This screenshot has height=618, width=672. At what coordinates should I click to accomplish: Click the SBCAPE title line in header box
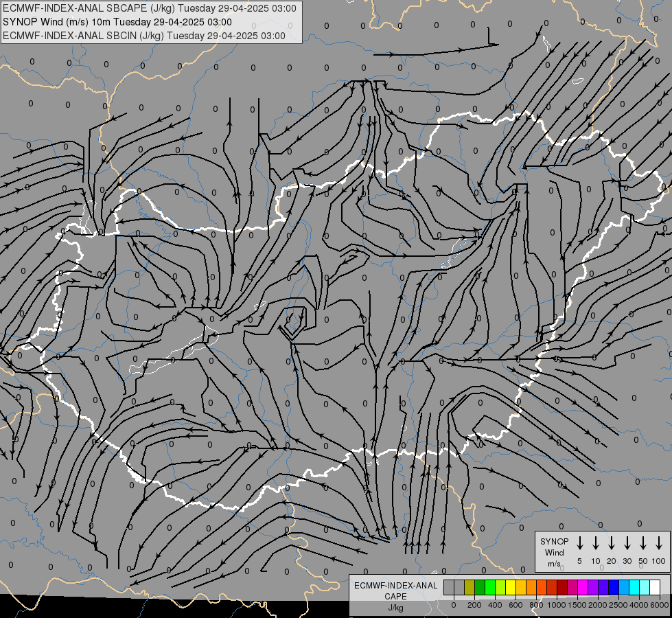[x=150, y=8]
